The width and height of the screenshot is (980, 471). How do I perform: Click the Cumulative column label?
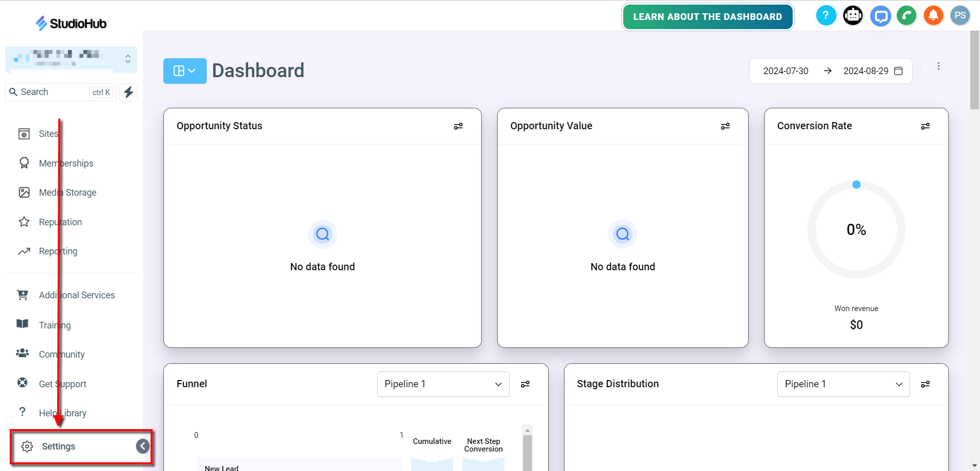tap(432, 441)
